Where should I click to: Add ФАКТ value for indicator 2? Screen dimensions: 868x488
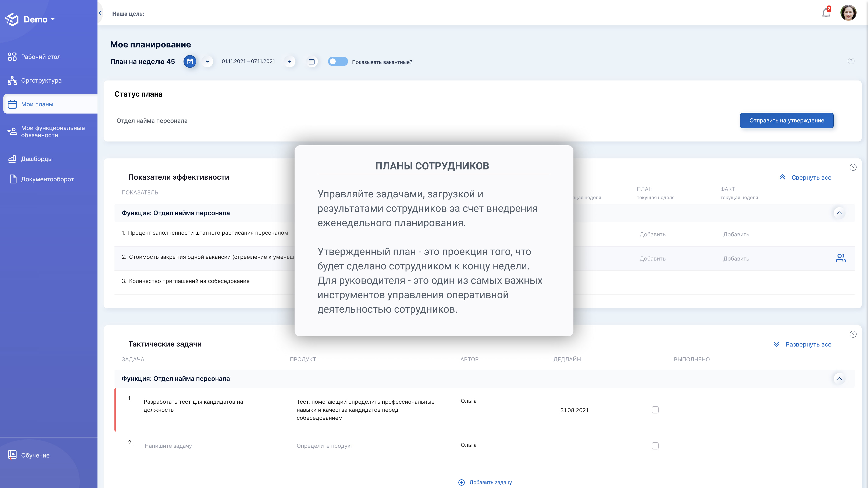point(736,259)
